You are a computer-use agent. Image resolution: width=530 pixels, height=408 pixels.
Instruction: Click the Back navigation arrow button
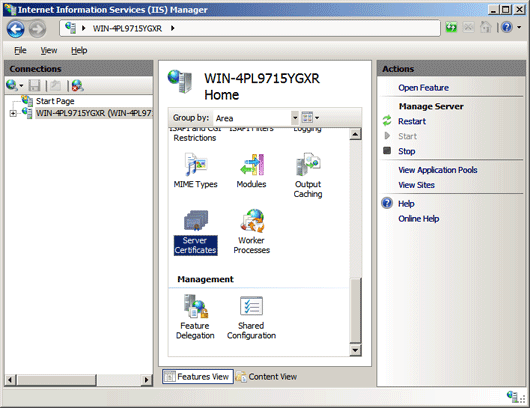coord(16,29)
